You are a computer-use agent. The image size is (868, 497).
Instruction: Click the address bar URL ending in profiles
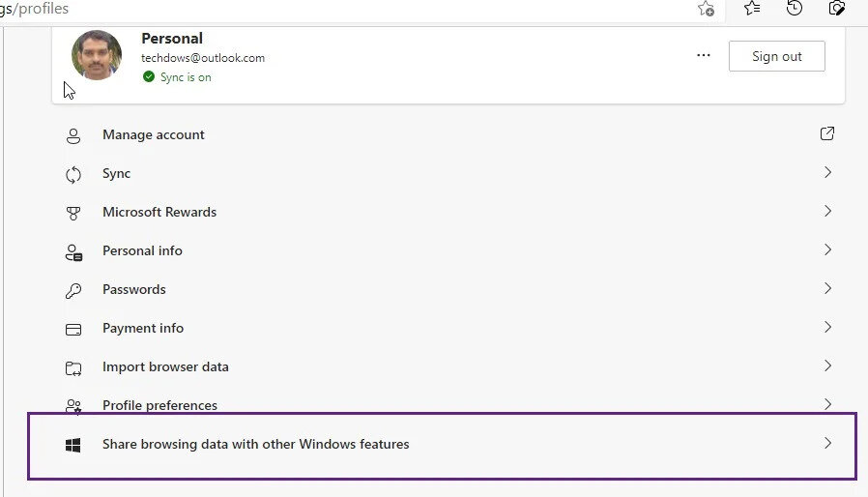[x=35, y=9]
